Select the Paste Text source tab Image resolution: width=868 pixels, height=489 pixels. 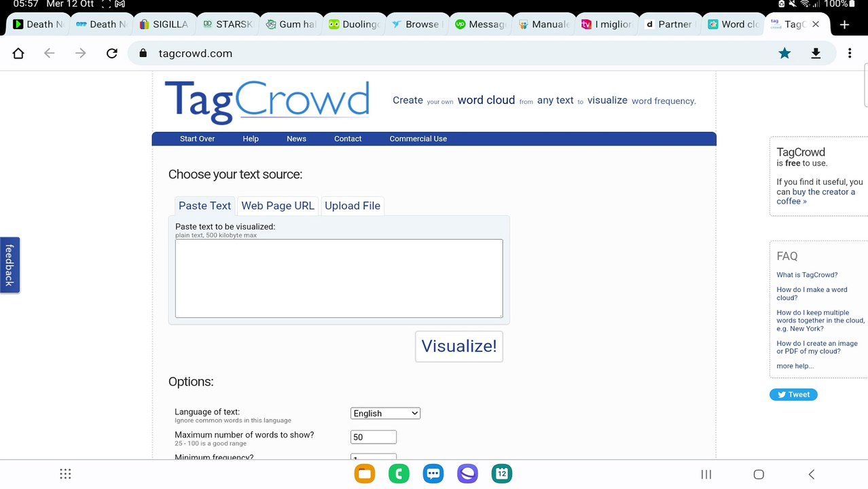click(204, 206)
